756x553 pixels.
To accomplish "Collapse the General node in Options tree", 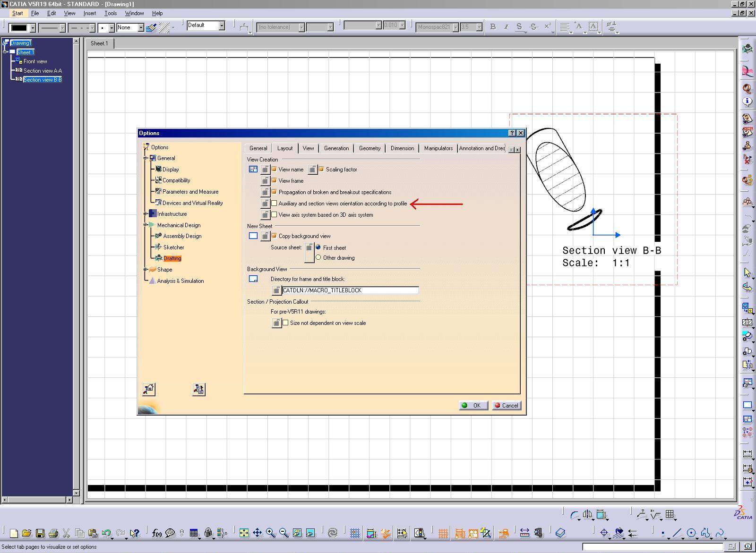I will coord(146,158).
